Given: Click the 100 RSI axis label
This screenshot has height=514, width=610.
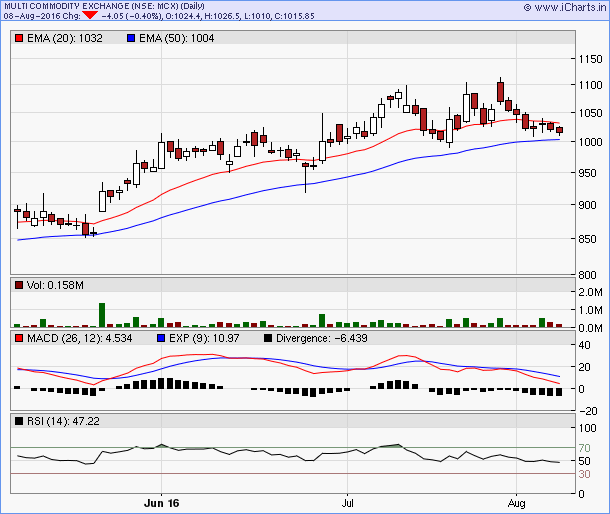Looking at the screenshot, I should point(587,428).
